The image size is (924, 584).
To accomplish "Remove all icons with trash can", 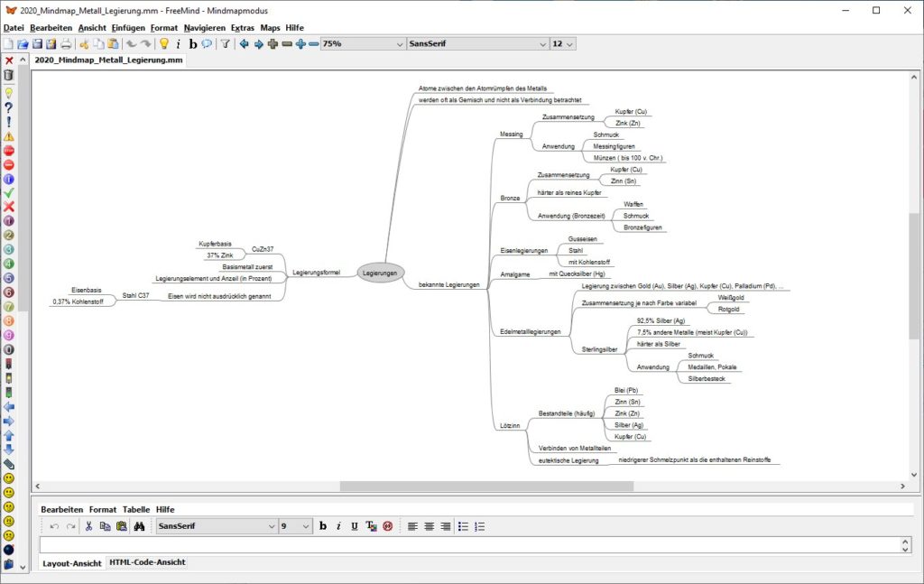I will coord(9,75).
